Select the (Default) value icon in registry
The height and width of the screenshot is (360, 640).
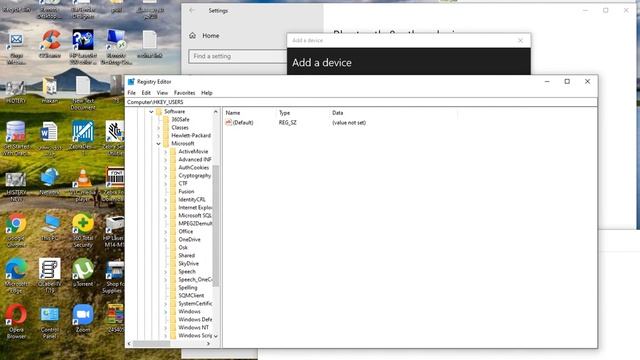click(229, 122)
